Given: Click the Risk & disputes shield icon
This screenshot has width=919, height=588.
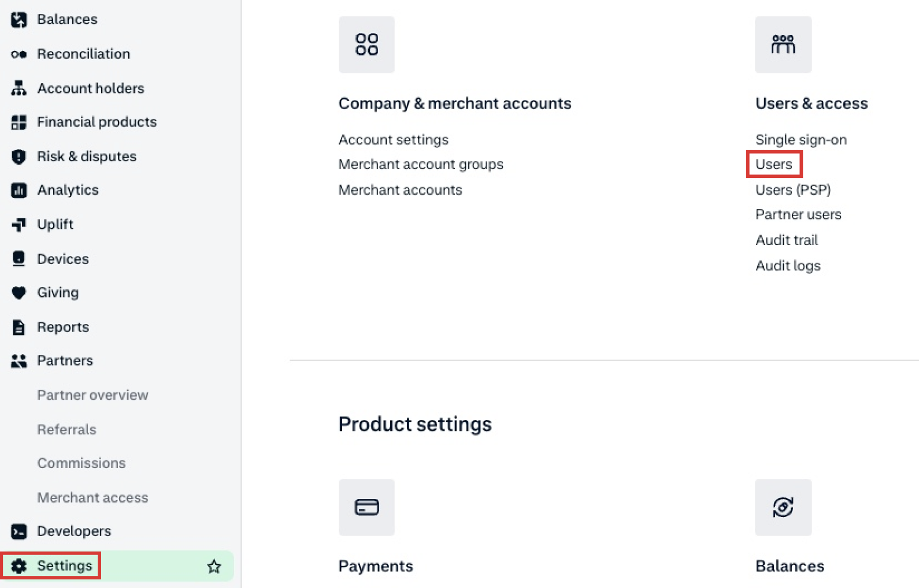Looking at the screenshot, I should [18, 157].
